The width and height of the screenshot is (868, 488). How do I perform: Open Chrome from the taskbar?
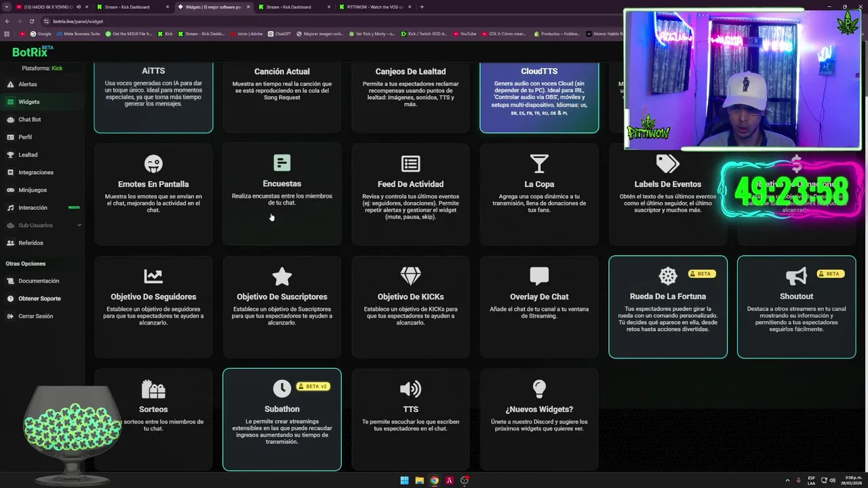click(x=434, y=481)
